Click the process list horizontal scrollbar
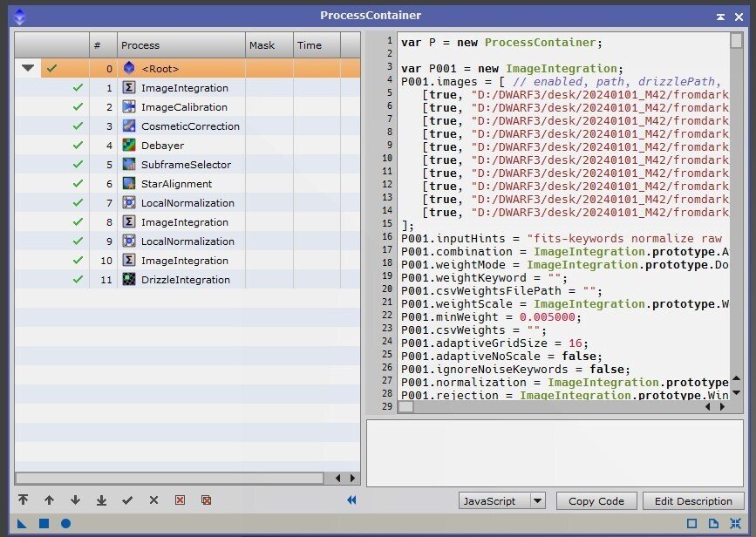 [x=169, y=478]
